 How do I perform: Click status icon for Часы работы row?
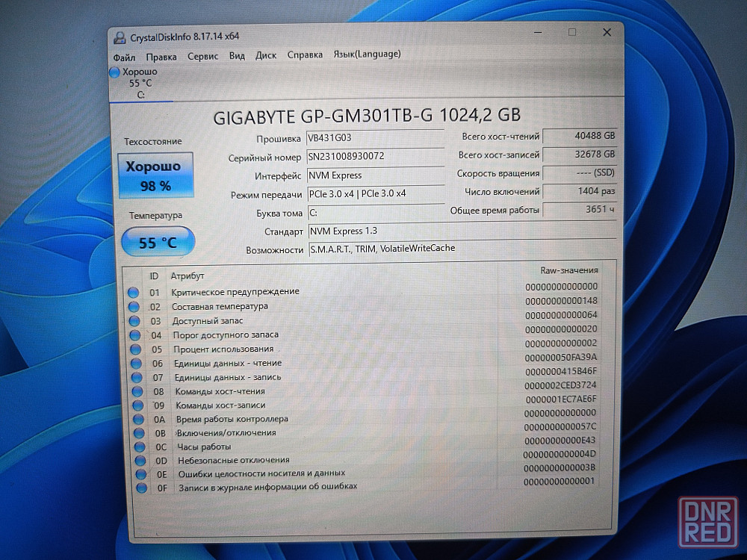pos(140,447)
